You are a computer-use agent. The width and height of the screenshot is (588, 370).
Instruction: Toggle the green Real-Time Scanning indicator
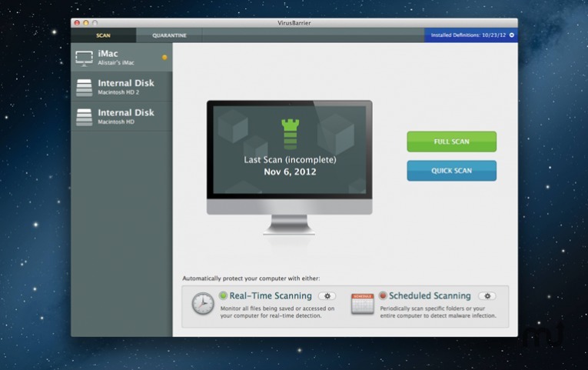[223, 295]
